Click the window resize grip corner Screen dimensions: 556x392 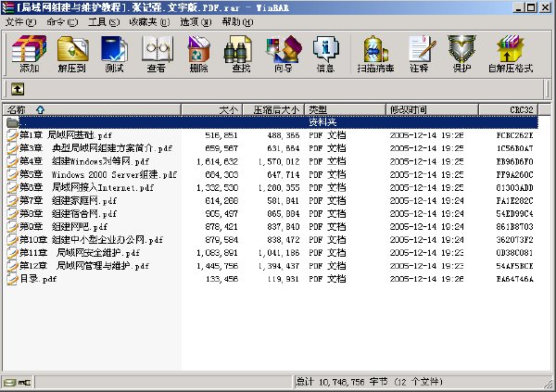(549, 385)
